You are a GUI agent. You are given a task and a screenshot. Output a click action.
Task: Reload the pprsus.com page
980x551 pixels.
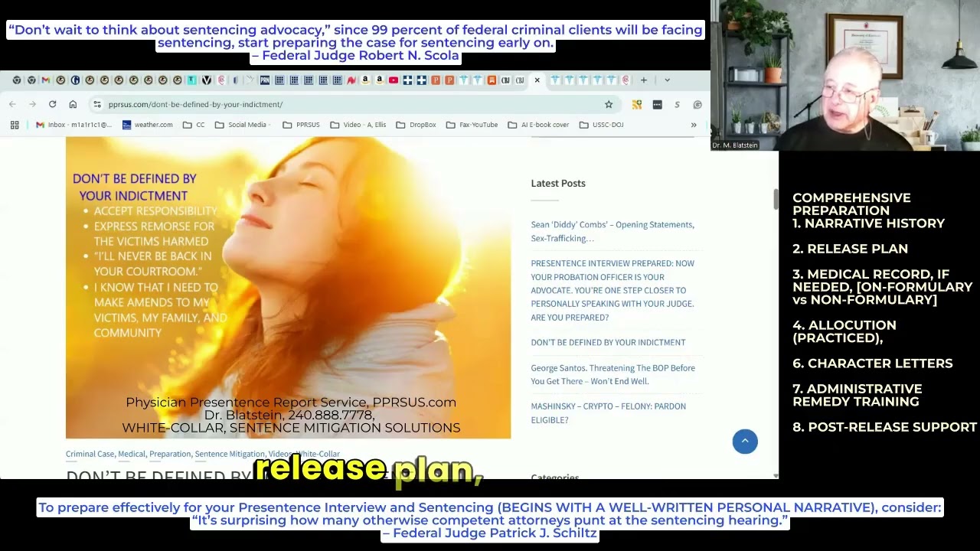52,104
